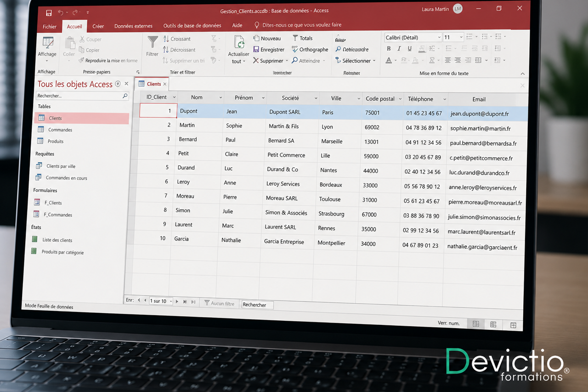Toggle Bold text formatting
The height and width of the screenshot is (392, 588).
pos(389,49)
